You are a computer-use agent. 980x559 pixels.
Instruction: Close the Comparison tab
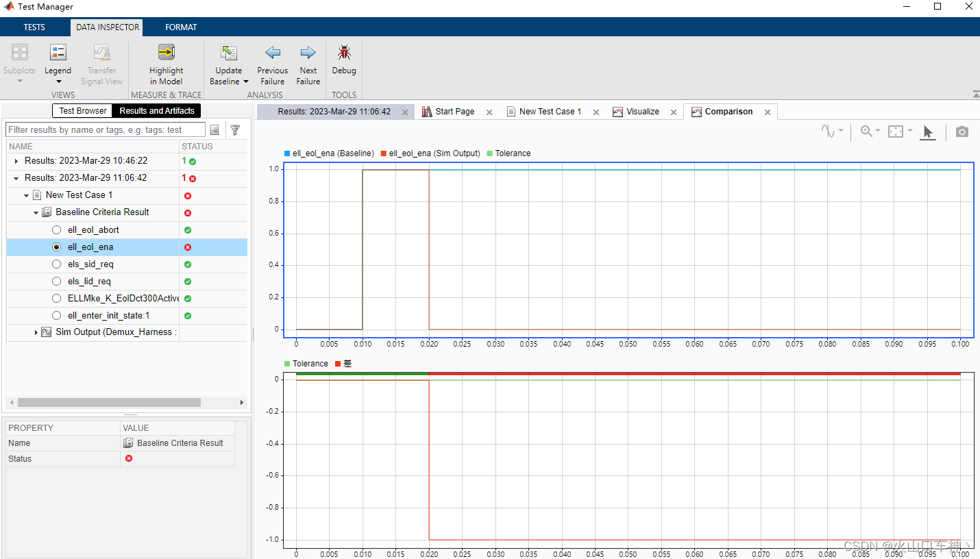click(768, 112)
